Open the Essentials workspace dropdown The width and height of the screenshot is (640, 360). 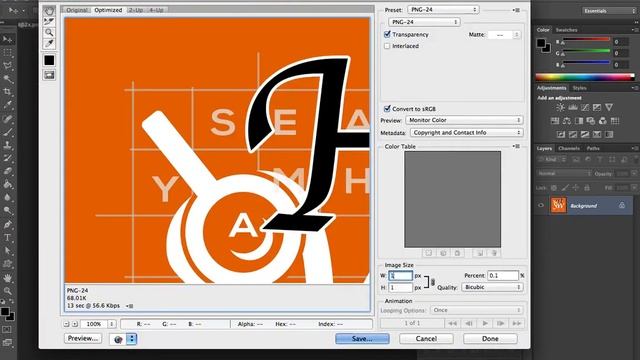pos(609,11)
